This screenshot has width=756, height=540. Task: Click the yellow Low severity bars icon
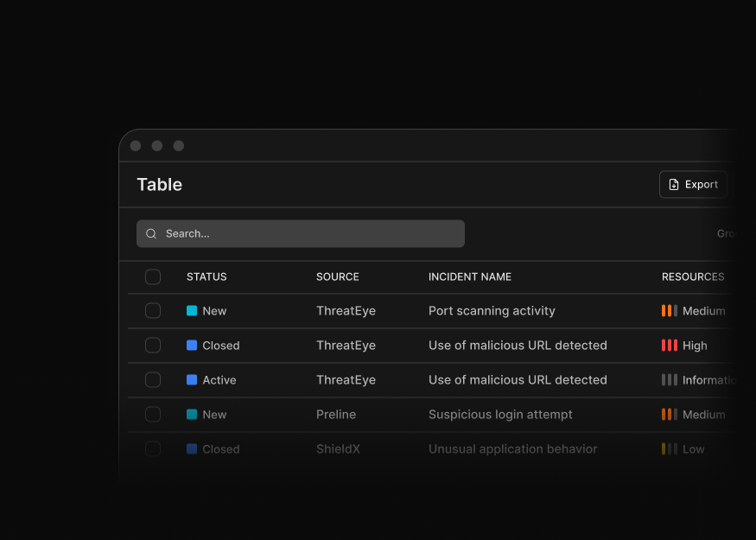click(670, 449)
